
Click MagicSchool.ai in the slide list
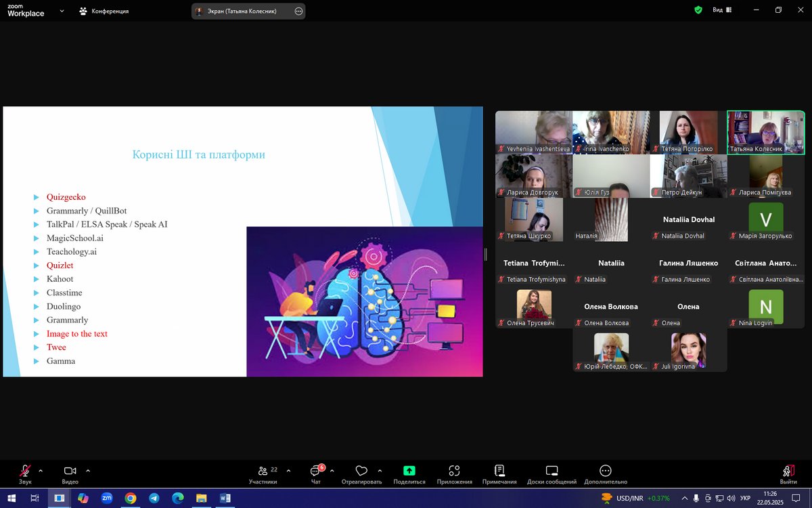[75, 238]
